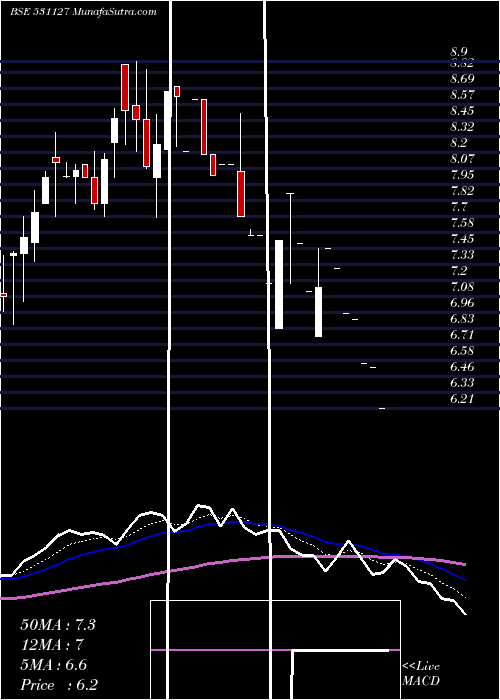Click the 7.2 price axis label
The height and width of the screenshot is (700, 500).
point(459,271)
